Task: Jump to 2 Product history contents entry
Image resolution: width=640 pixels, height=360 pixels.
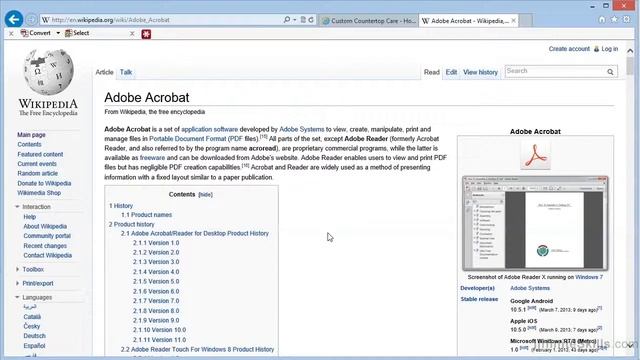Action: [x=131, y=224]
